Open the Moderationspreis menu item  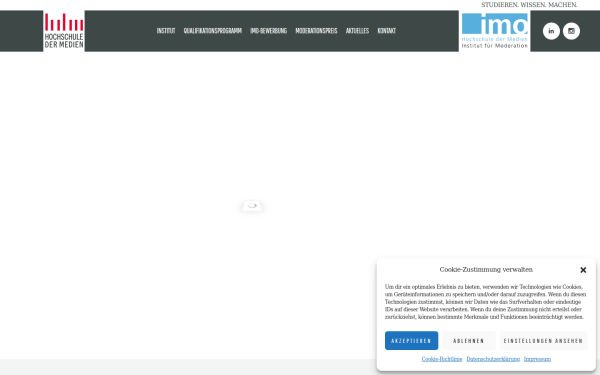coord(316,31)
